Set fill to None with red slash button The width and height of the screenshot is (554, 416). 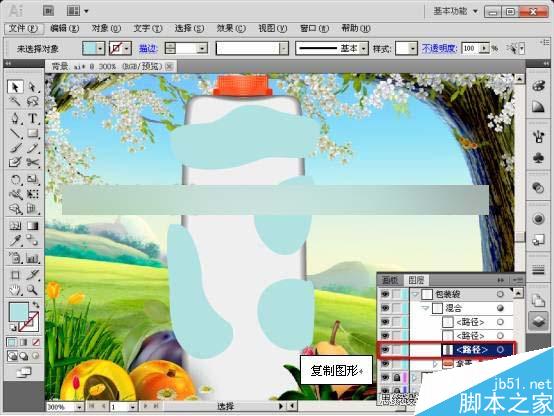point(36,342)
